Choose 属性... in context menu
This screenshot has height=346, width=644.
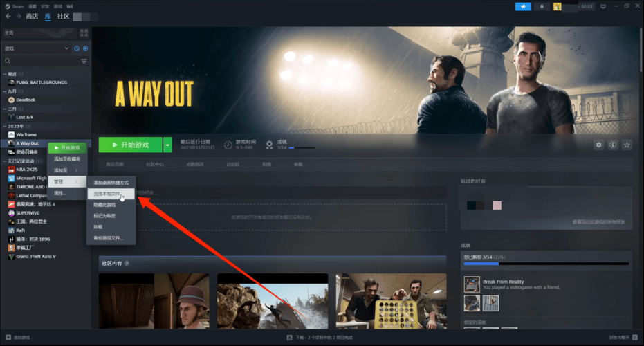pyautogui.click(x=67, y=193)
